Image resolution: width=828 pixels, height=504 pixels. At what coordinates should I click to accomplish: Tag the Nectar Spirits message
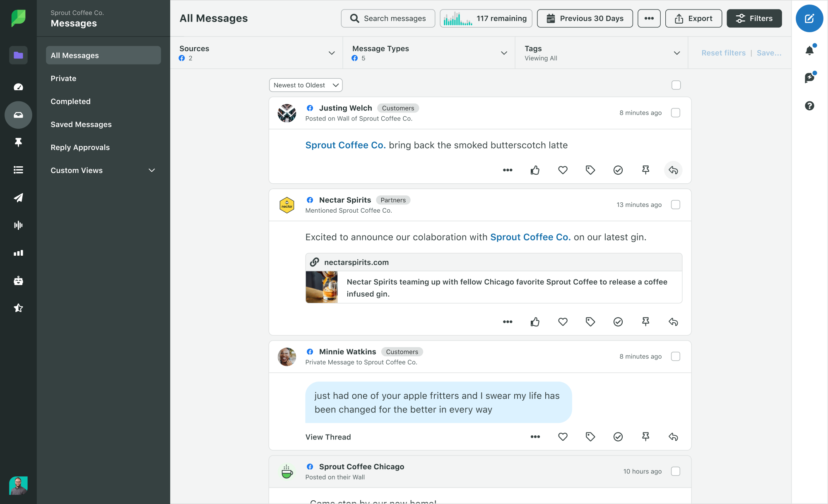coord(590,322)
